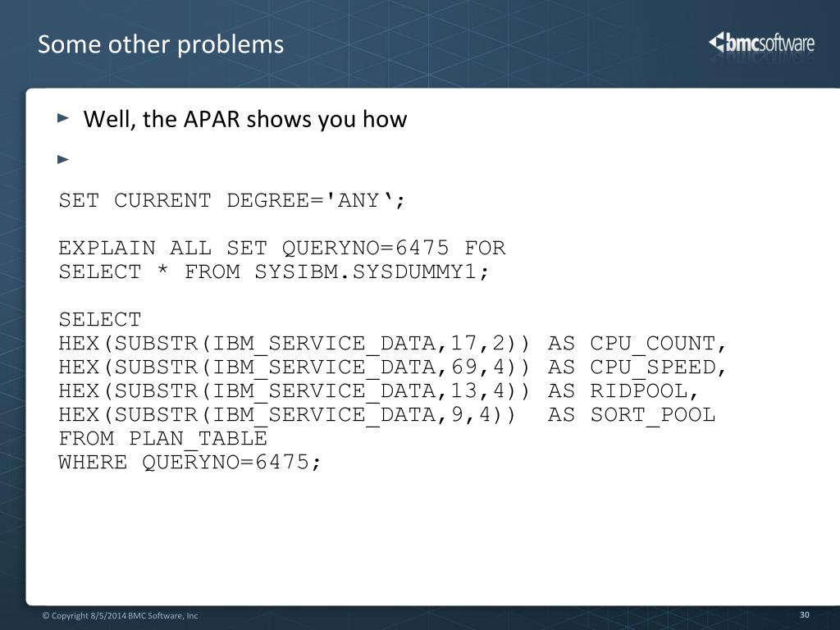Click the SORT_POOL alias text

pos(653,415)
